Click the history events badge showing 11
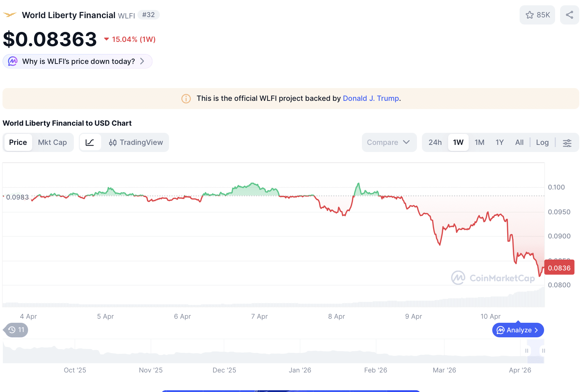Screen dimensions: 586x392 (16, 330)
